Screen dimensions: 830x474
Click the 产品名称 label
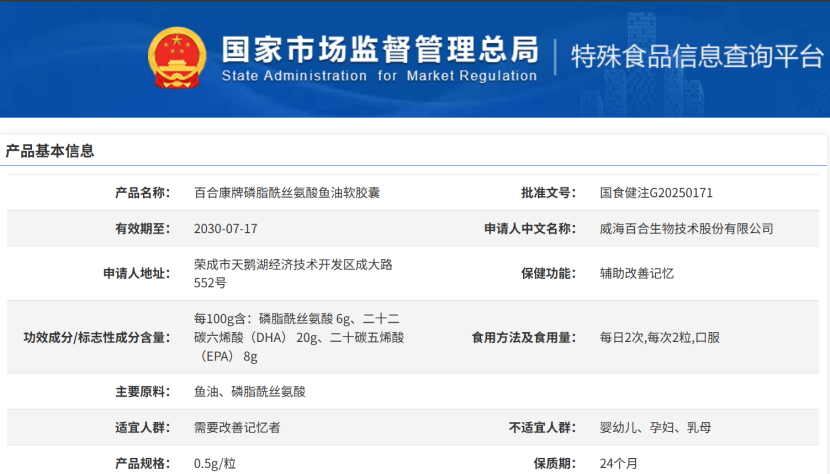143,193
